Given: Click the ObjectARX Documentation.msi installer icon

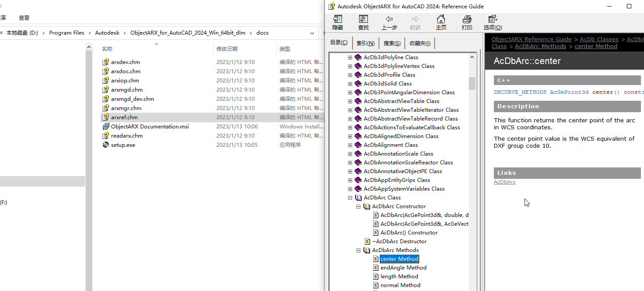Looking at the screenshot, I should click(x=105, y=127).
